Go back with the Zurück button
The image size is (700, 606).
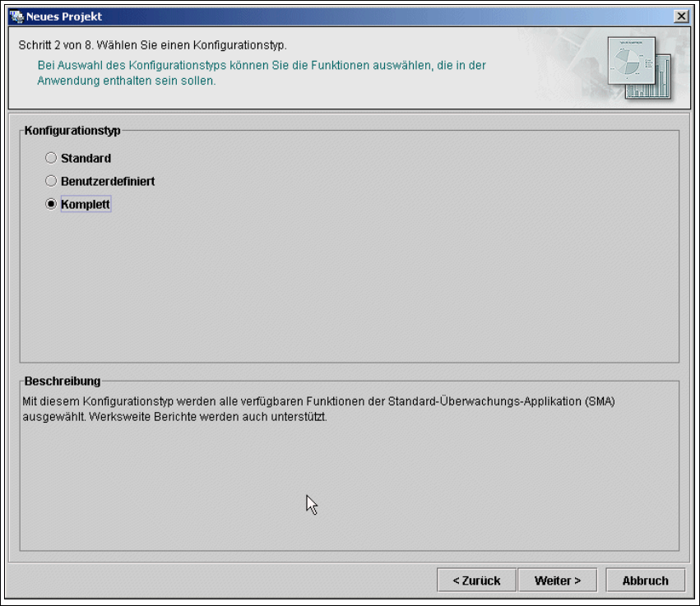(476, 581)
